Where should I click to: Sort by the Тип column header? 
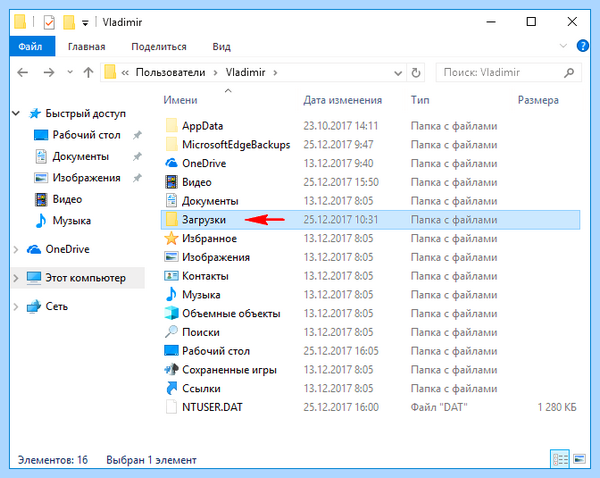pyautogui.click(x=420, y=100)
